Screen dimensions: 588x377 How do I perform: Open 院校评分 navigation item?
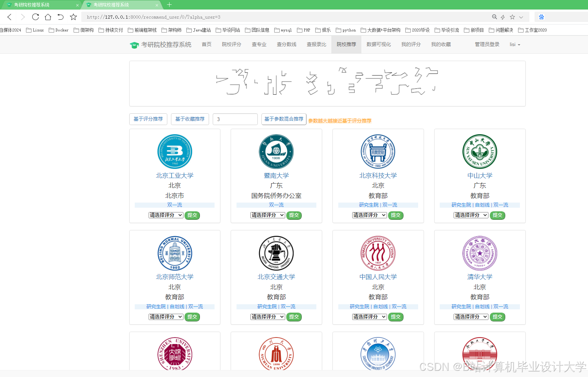click(231, 44)
